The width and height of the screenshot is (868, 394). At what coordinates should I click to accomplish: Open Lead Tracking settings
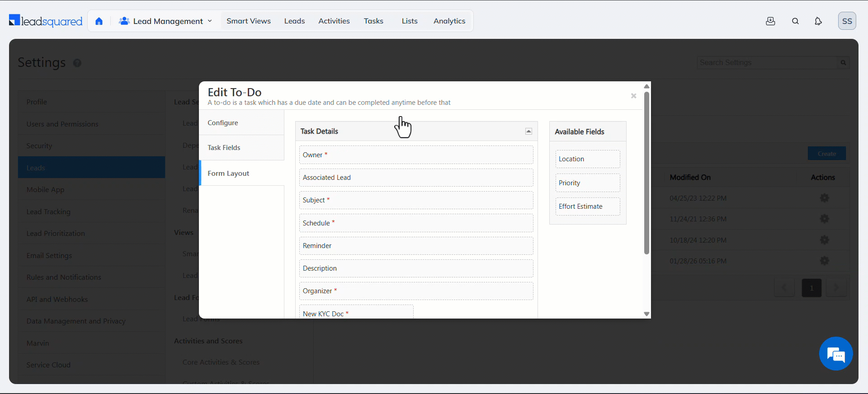click(91, 211)
